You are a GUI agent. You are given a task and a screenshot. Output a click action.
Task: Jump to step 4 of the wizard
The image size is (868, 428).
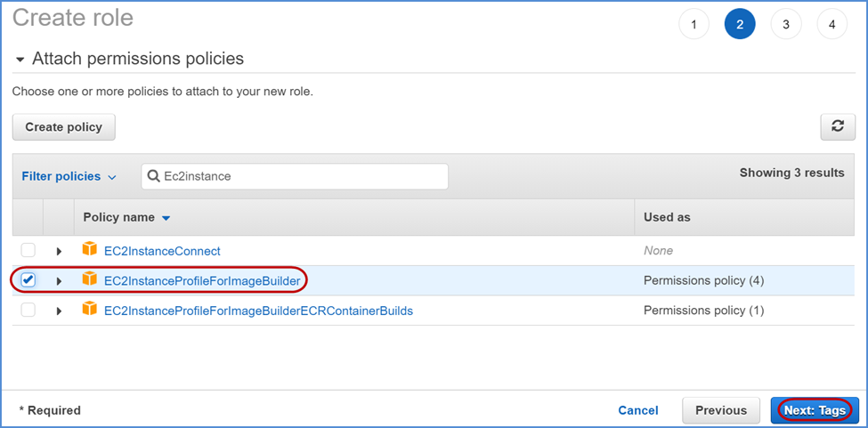tap(832, 24)
